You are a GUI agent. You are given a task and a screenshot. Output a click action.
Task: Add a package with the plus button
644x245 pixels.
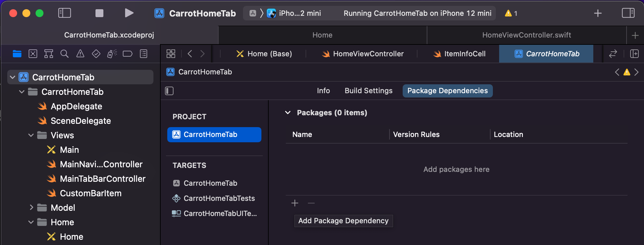[295, 203]
